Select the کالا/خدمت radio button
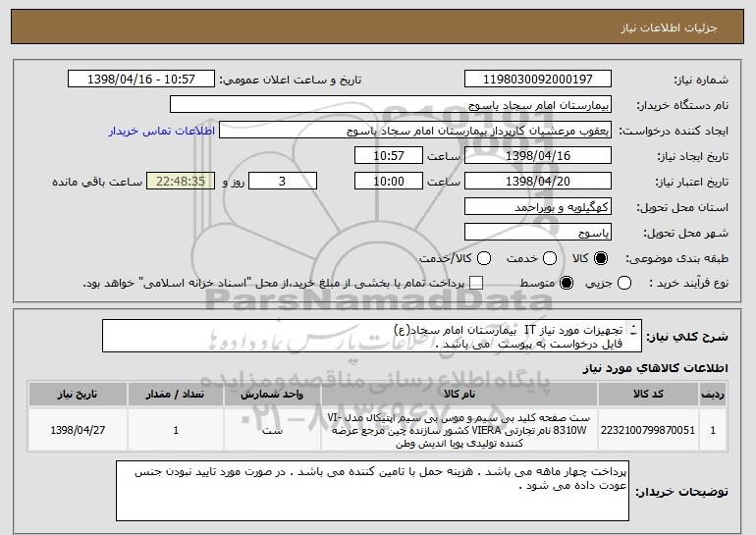Image resolution: width=756 pixels, height=535 pixels. point(484,258)
